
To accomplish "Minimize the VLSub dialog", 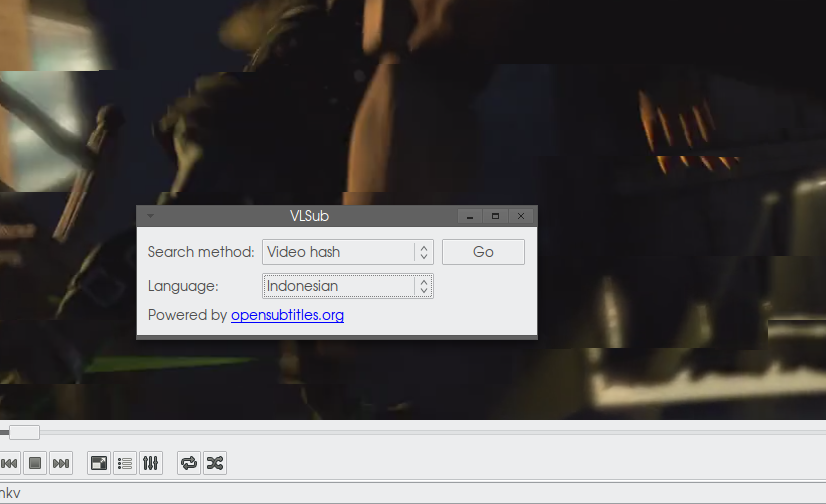I will tap(469, 216).
